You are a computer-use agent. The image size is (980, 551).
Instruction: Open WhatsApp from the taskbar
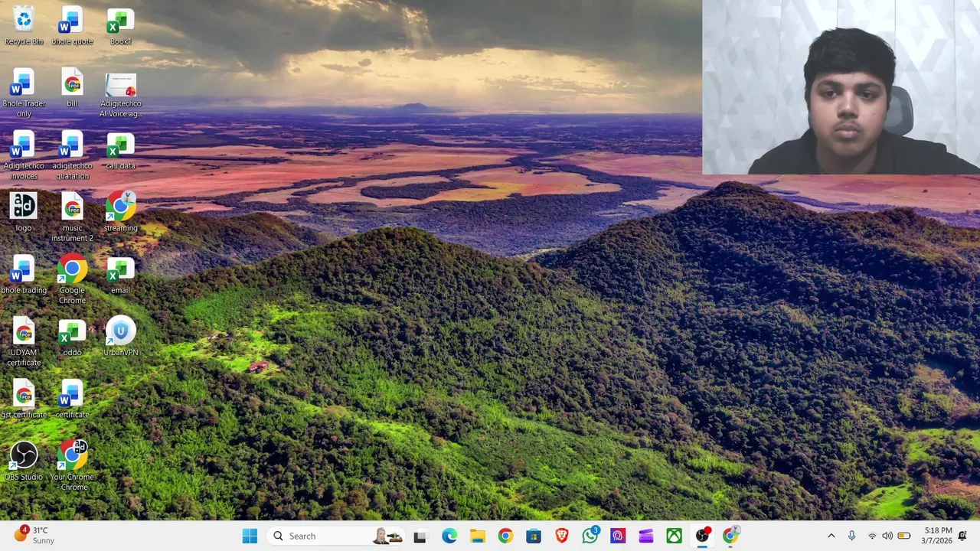[x=590, y=536]
